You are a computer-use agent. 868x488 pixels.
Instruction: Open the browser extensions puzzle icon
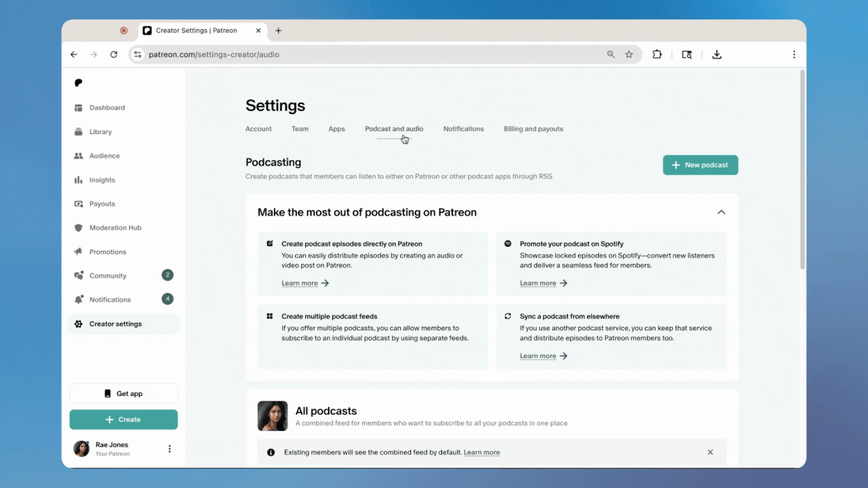pos(656,55)
